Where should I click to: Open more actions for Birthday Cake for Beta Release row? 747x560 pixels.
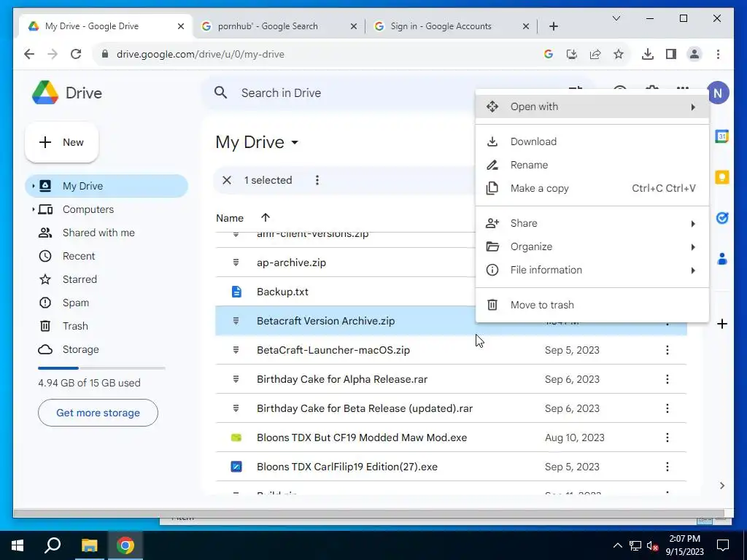667,408
